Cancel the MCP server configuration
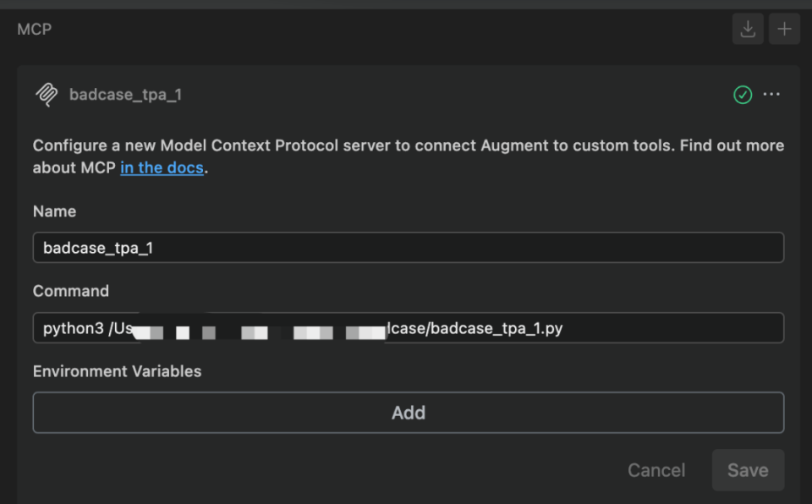The width and height of the screenshot is (812, 504). (x=656, y=470)
